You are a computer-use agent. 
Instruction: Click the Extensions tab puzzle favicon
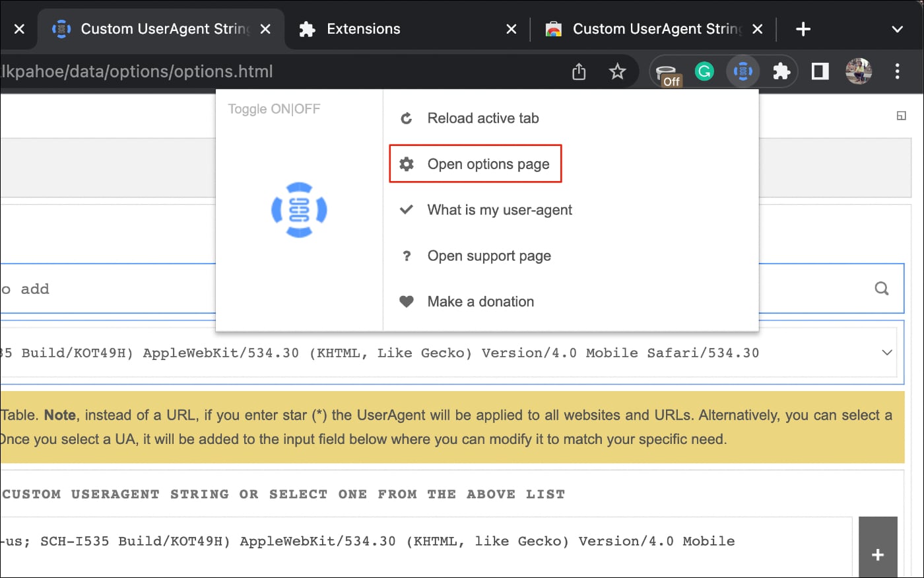(307, 29)
